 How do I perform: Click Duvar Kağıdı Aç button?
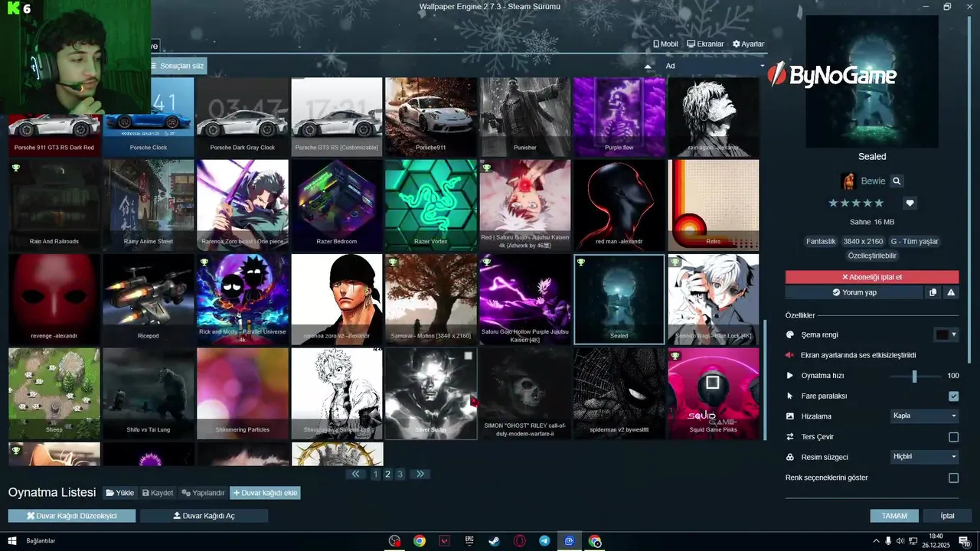pos(204,516)
